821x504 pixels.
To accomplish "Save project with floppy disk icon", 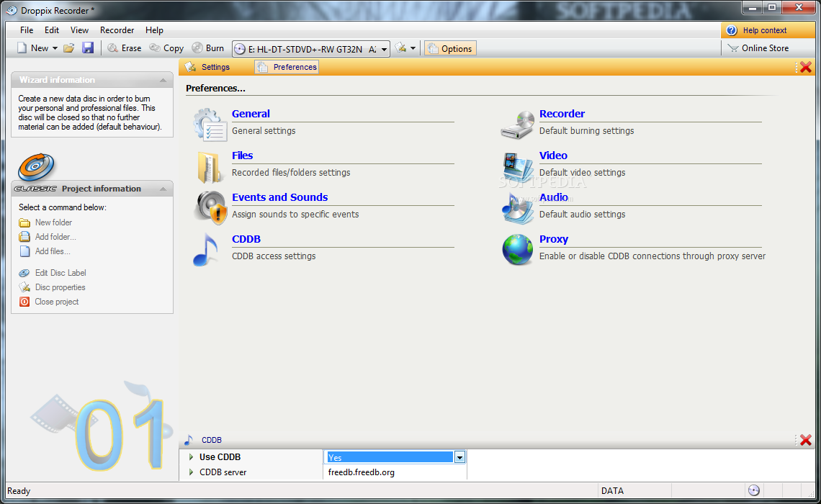I will click(87, 48).
